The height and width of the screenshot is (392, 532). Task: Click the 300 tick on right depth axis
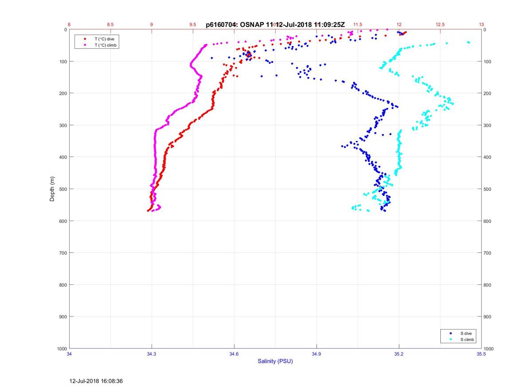(487, 125)
